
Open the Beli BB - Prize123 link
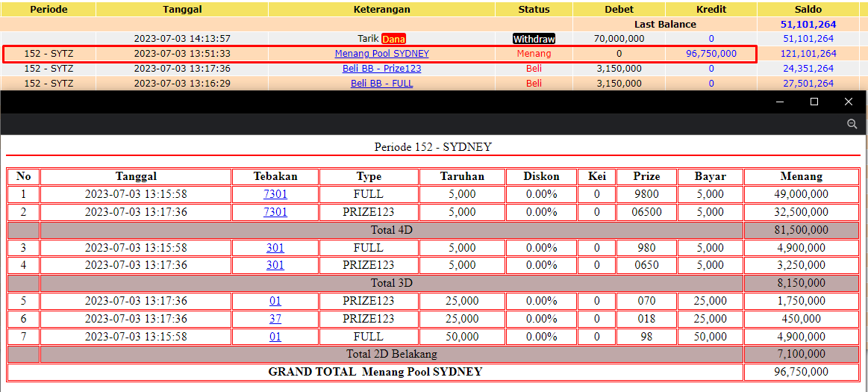[x=381, y=69]
